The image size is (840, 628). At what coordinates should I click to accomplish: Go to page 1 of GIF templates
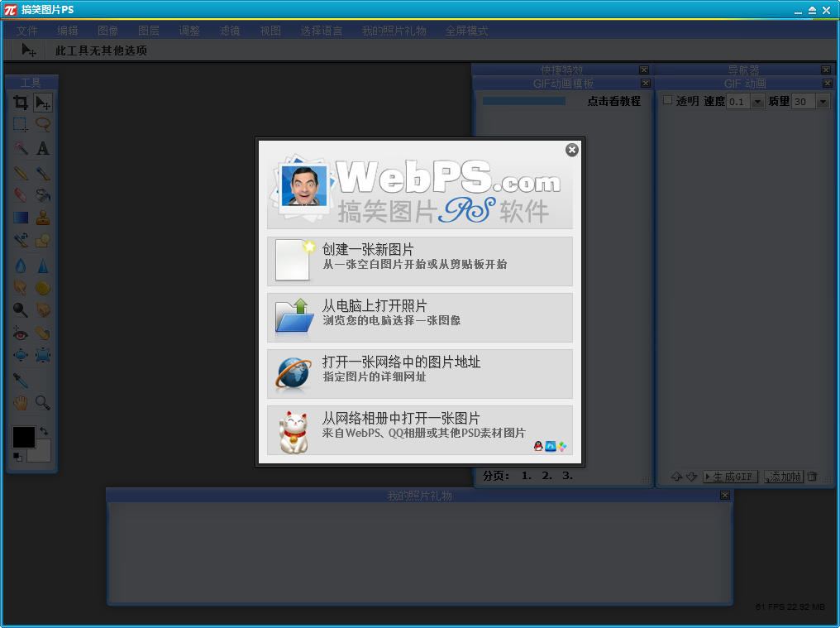[x=526, y=476]
